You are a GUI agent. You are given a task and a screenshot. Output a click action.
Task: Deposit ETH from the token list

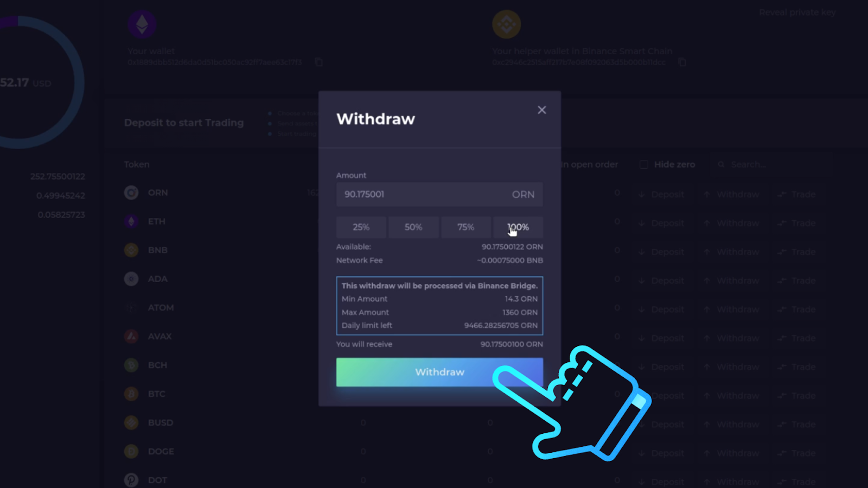click(662, 223)
